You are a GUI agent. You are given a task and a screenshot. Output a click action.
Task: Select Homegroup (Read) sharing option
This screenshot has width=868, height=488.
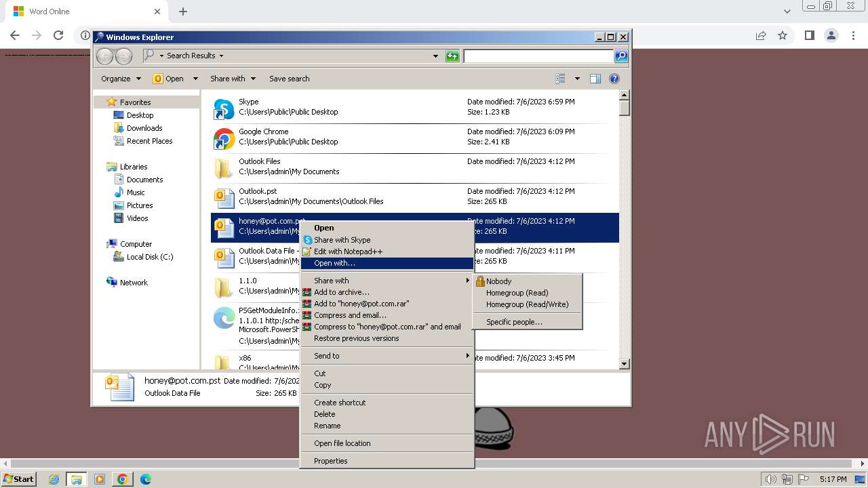(527, 293)
